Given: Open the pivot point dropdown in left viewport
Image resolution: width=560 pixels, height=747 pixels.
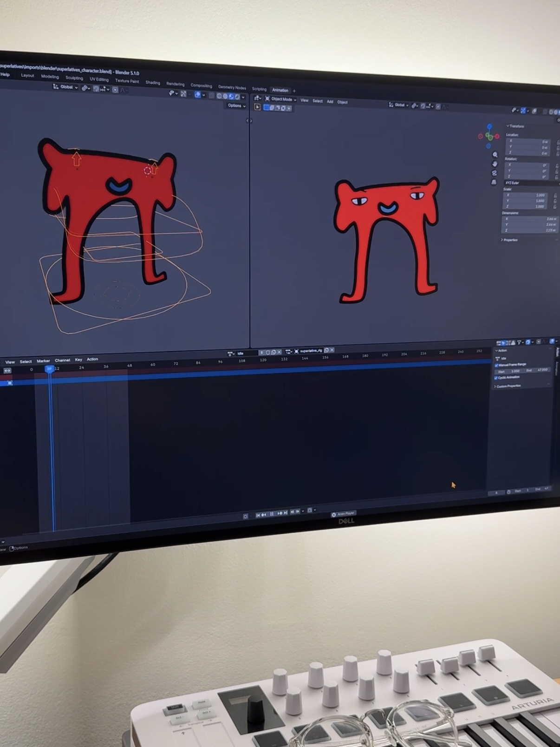Looking at the screenshot, I should (85, 88).
